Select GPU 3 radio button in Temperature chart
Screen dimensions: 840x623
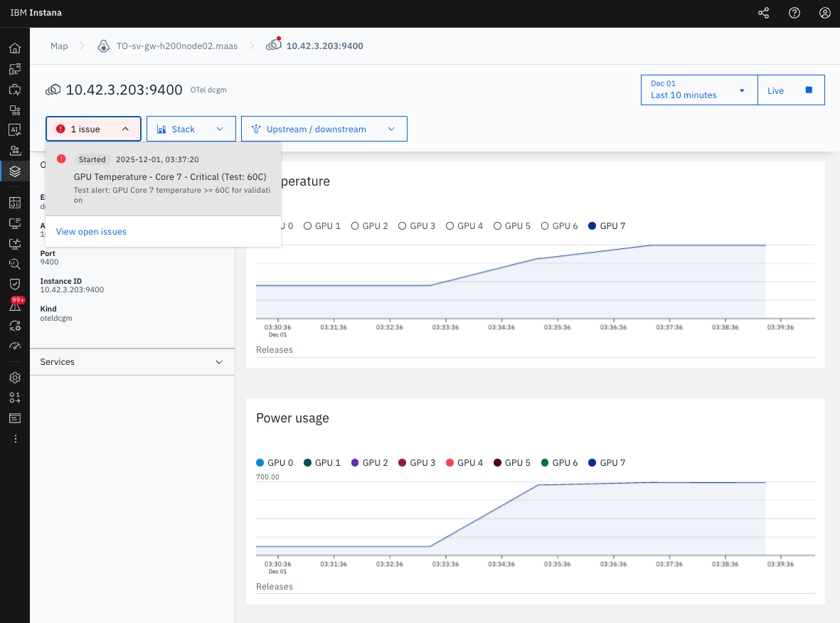403,225
